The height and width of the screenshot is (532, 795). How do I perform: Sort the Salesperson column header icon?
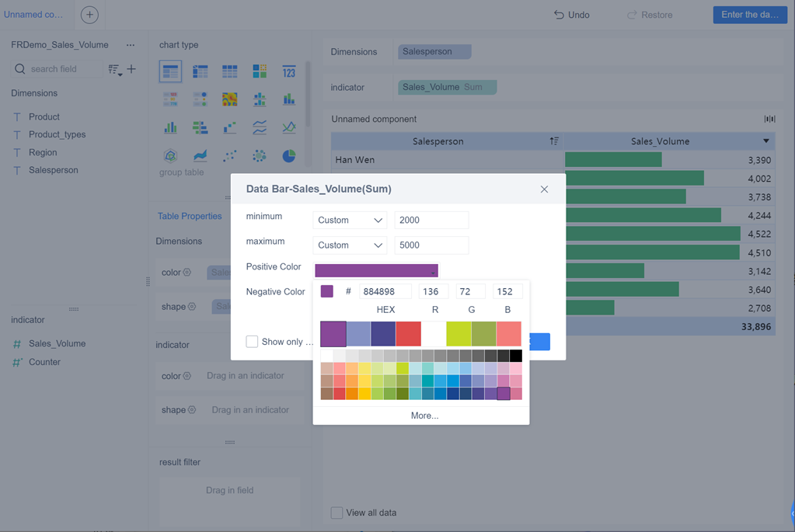click(554, 141)
